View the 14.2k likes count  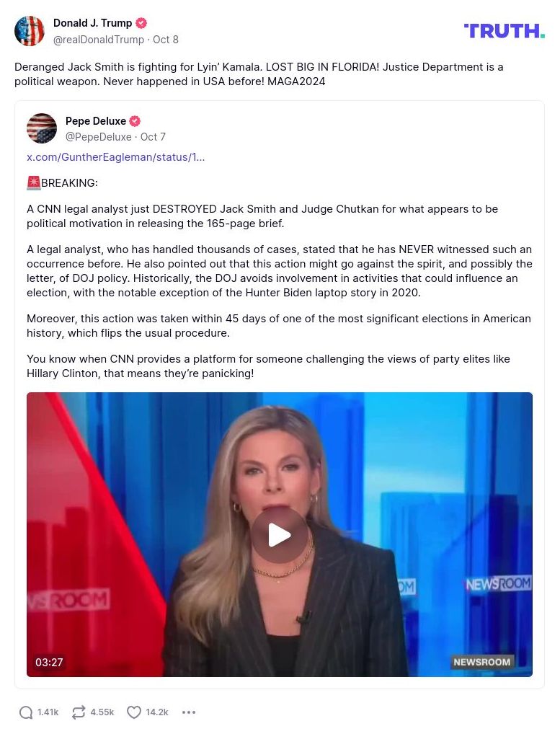click(x=156, y=712)
